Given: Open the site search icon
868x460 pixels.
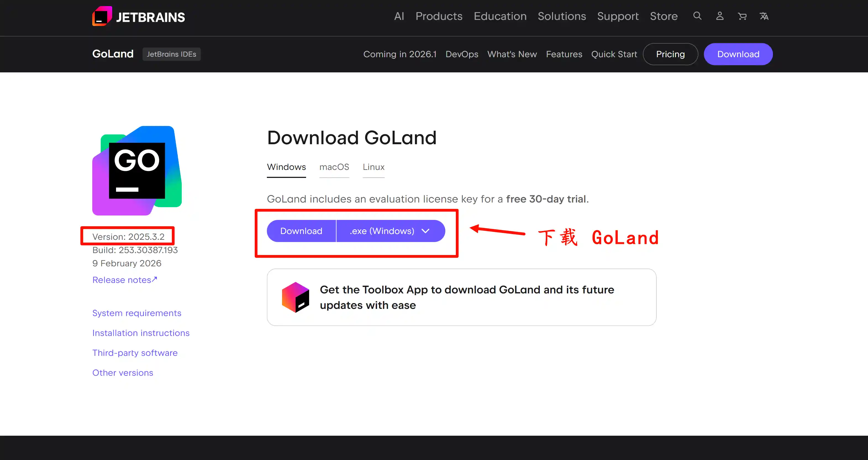Looking at the screenshot, I should pos(697,16).
